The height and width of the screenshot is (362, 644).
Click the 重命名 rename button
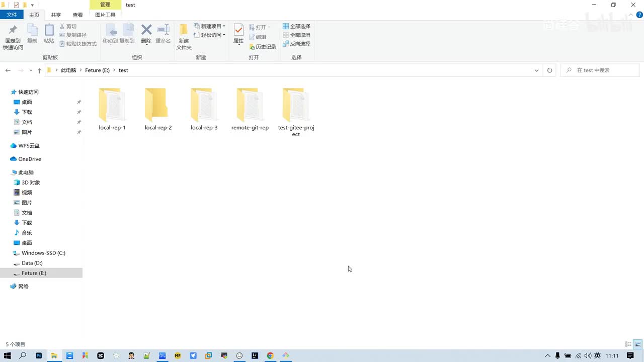tap(163, 34)
